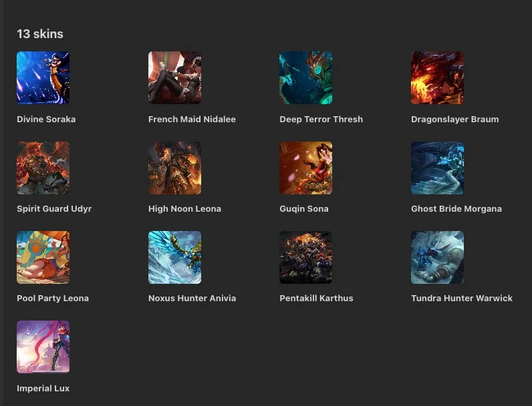532x406 pixels.
Task: Click the Pentakill Karthus skin artwork
Action: tap(305, 257)
